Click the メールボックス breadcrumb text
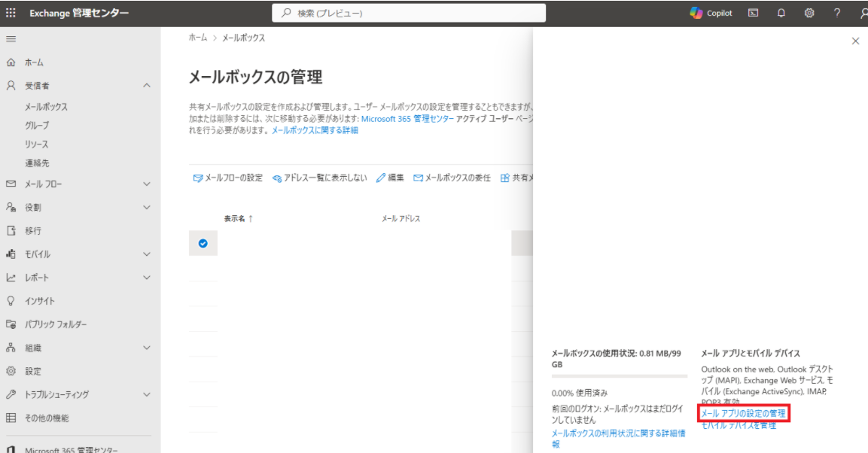This screenshot has height=453, width=868. coord(244,38)
